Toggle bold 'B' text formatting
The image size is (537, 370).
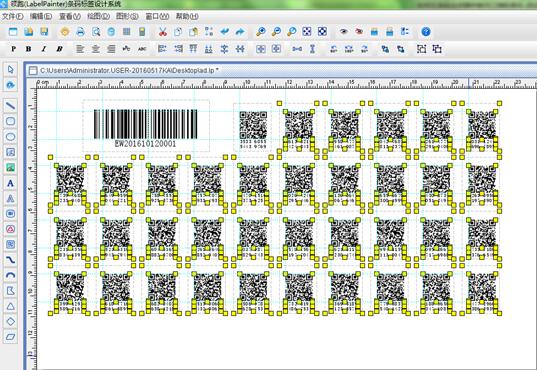[x=28, y=49]
